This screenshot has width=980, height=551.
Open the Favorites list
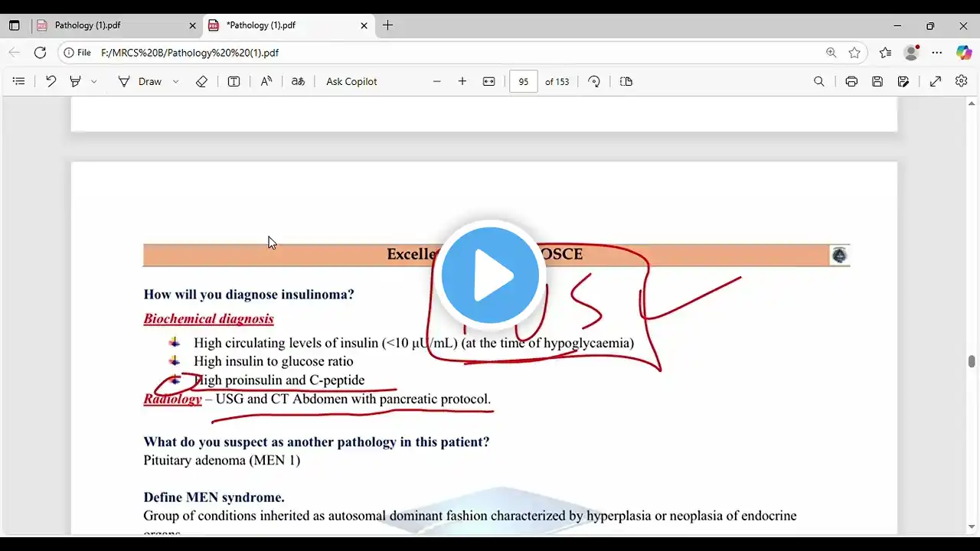[886, 53]
